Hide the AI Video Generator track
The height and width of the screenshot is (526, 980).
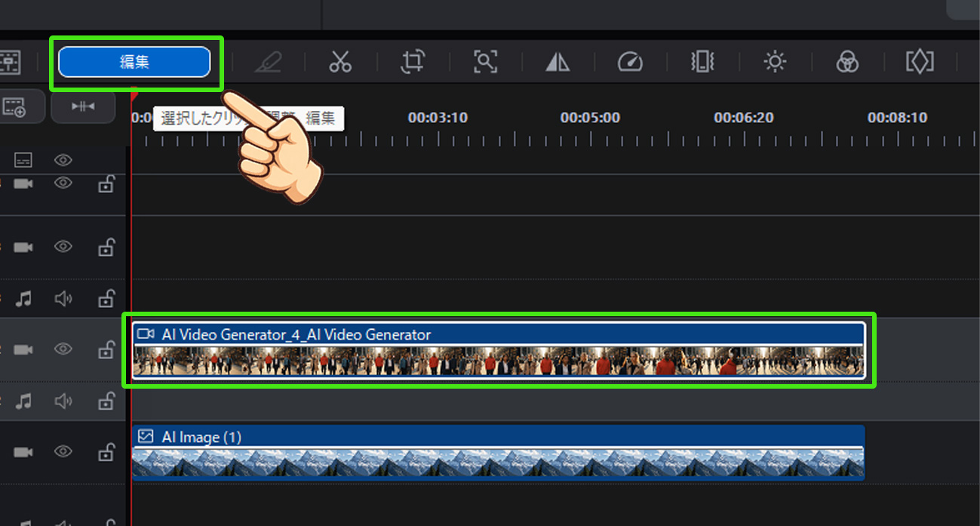tap(63, 349)
